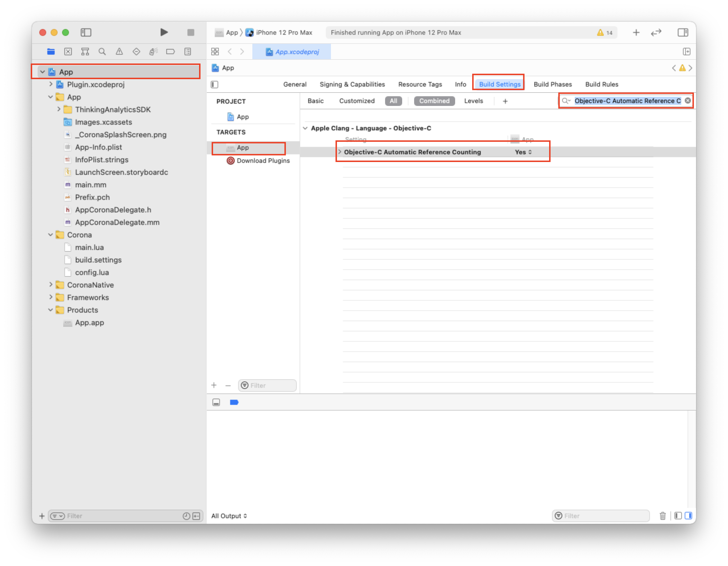Select the Levels view button

click(473, 101)
